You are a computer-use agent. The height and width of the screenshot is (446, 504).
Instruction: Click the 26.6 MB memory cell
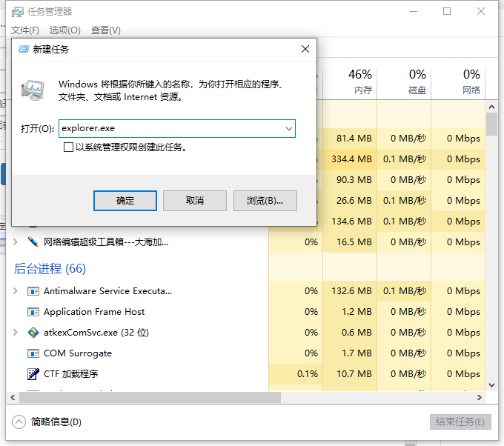point(350,201)
